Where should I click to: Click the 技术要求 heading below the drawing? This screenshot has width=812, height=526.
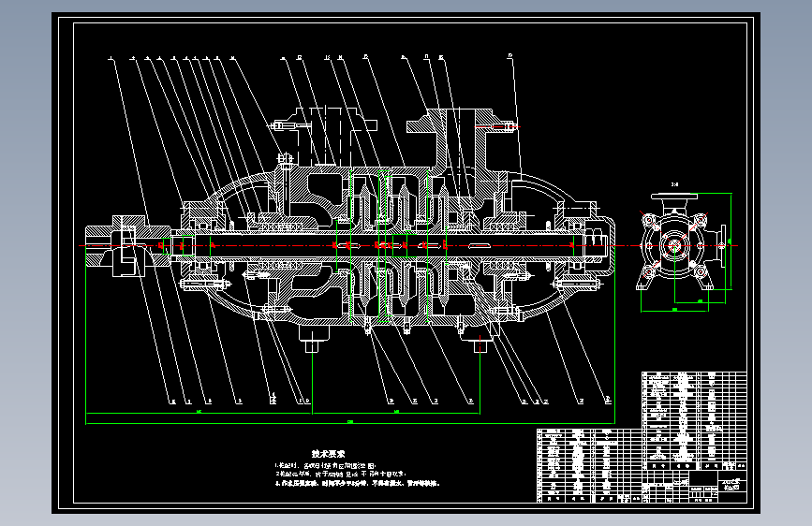pyautogui.click(x=328, y=454)
